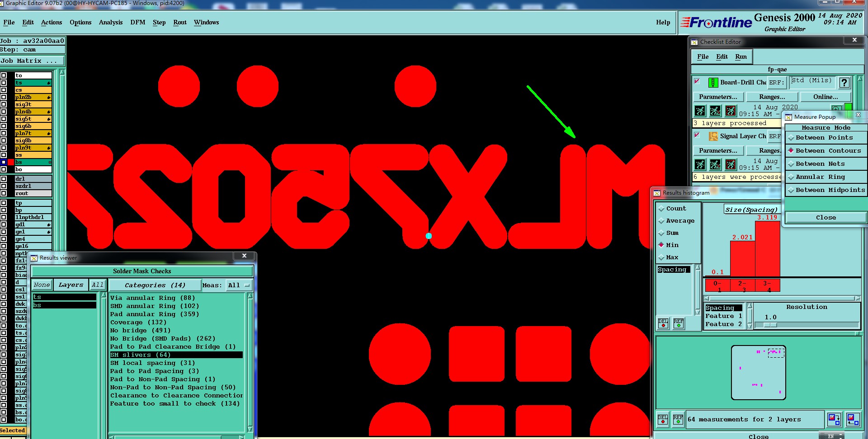Select Count histogram option
868x439 pixels.
(672, 209)
